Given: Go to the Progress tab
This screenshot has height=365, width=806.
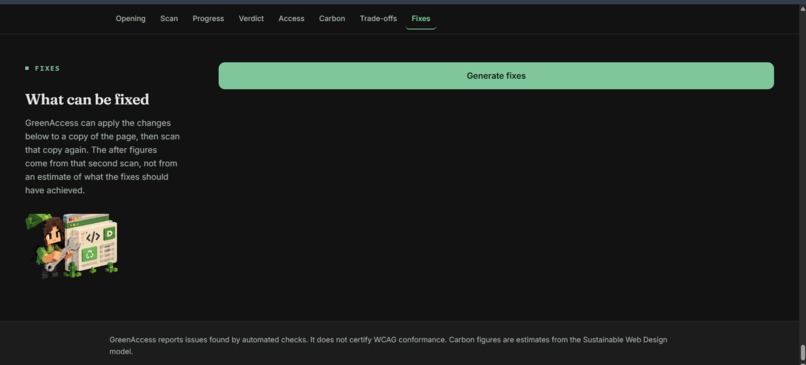Looking at the screenshot, I should click(x=208, y=19).
